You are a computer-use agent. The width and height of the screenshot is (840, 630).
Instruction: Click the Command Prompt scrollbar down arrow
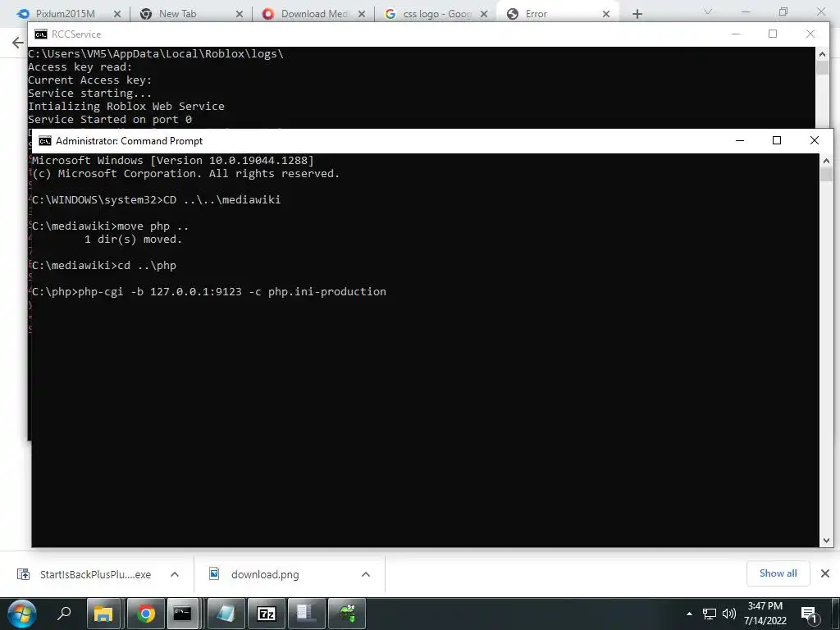pos(826,541)
